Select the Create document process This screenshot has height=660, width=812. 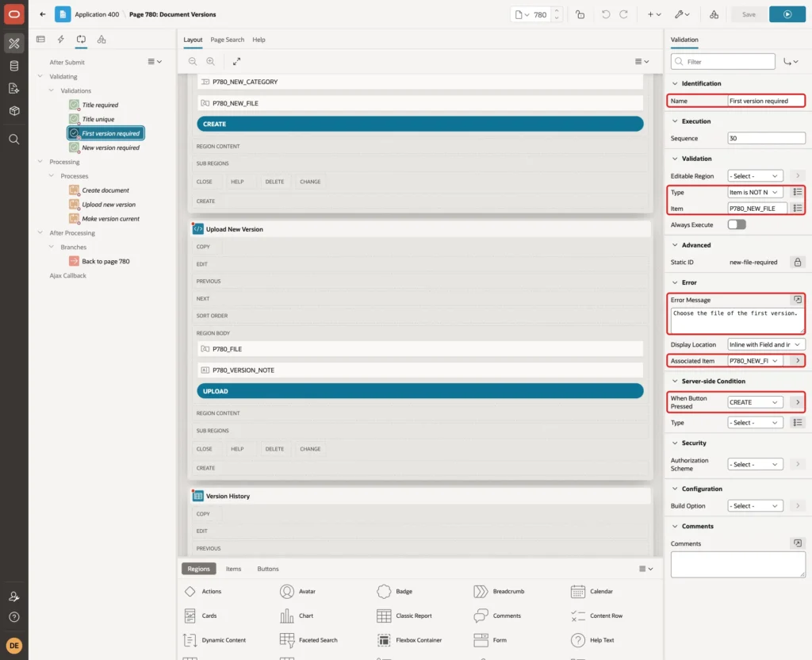click(x=99, y=190)
